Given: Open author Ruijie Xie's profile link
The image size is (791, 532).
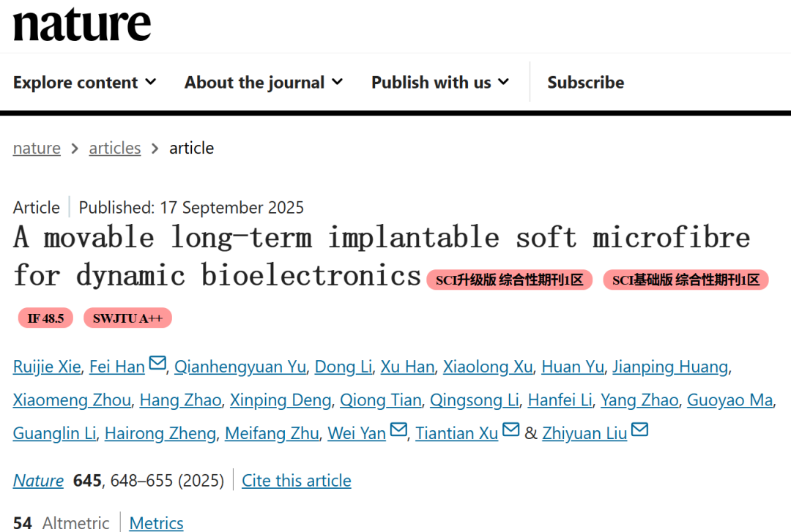Looking at the screenshot, I should point(47,367).
